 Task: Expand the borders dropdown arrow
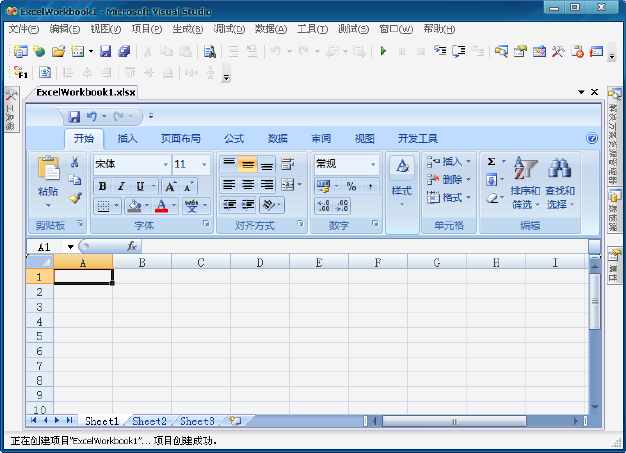(117, 206)
